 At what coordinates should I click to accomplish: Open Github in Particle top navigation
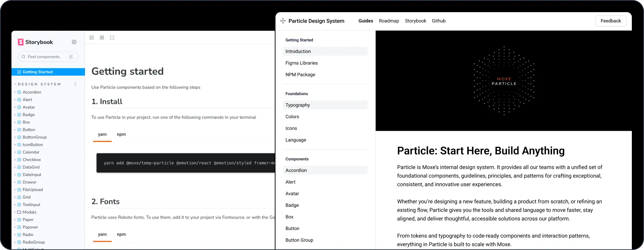tap(439, 21)
